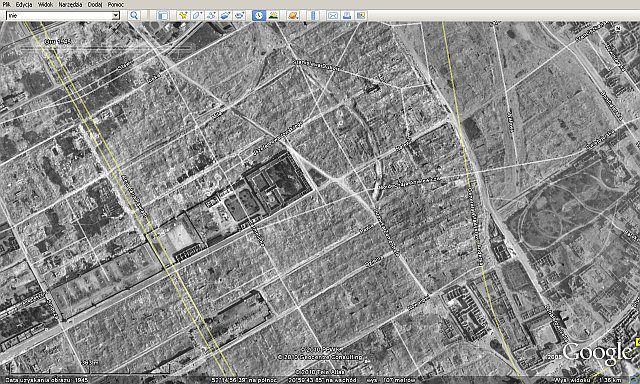Add an image overlay
Image resolution: width=640 pixels, height=384 pixels.
pyautogui.click(x=225, y=16)
